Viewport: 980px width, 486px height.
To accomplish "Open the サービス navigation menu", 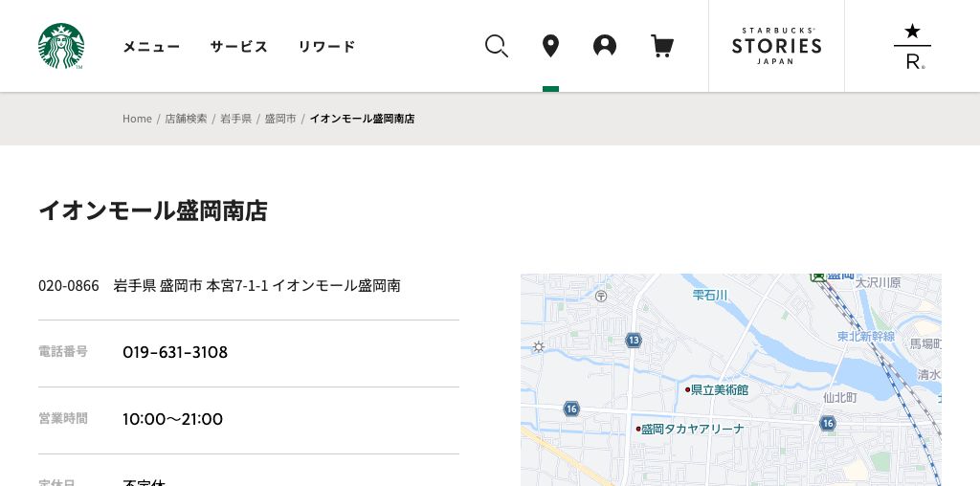I will click(238, 47).
